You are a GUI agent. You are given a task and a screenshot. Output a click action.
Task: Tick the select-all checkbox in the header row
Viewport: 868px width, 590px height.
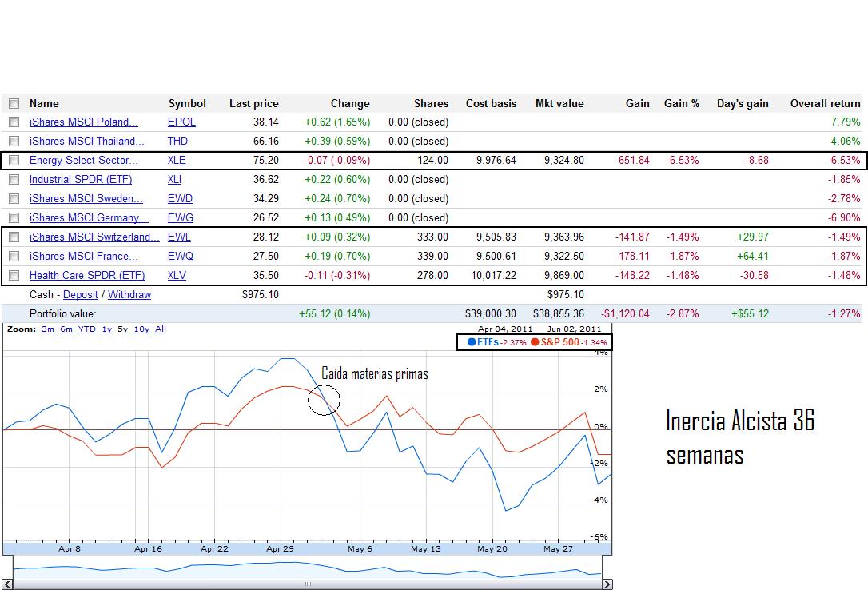pos(14,103)
